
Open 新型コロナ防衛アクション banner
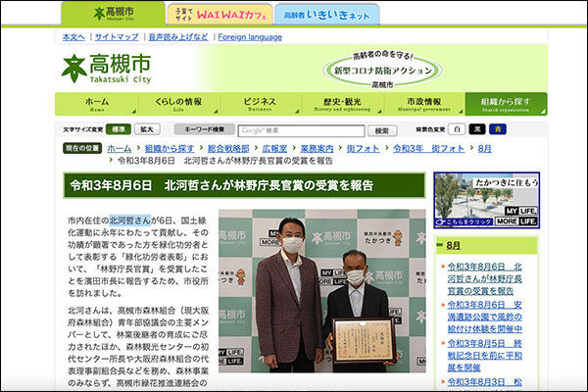tap(382, 70)
